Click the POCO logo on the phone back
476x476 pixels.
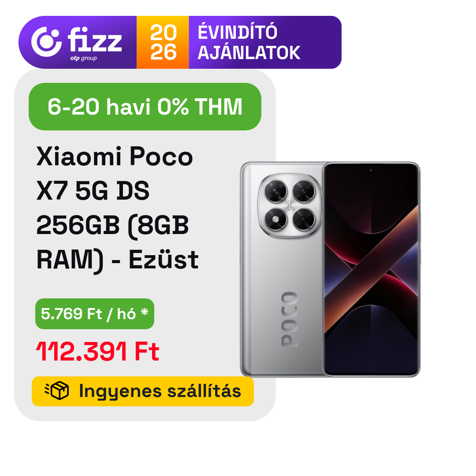coord(289,318)
